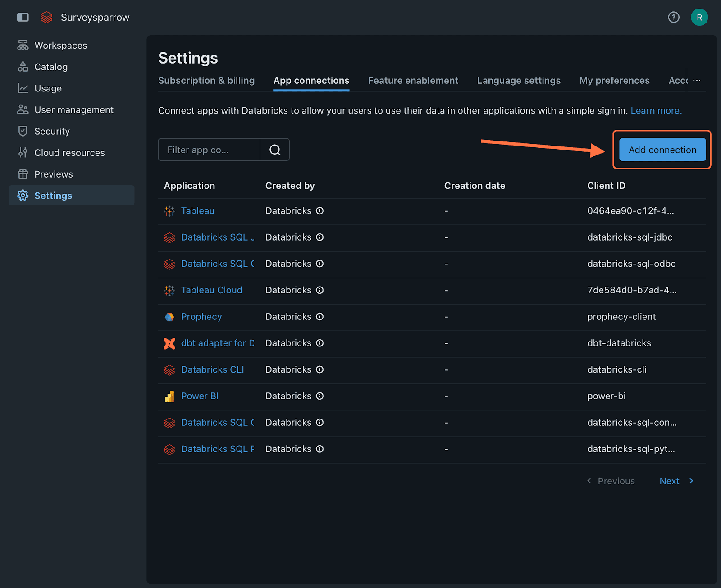Toggle the sidebar collapse icon
Viewport: 721px width, 588px height.
(x=23, y=17)
